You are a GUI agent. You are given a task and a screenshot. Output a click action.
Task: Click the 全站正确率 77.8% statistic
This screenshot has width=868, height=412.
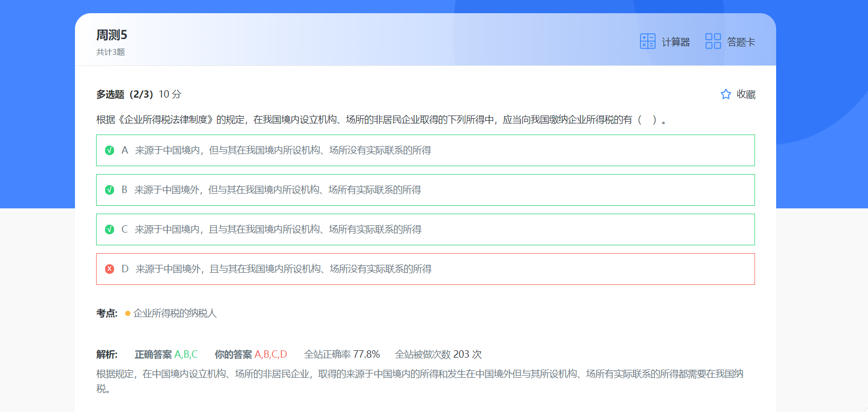342,354
